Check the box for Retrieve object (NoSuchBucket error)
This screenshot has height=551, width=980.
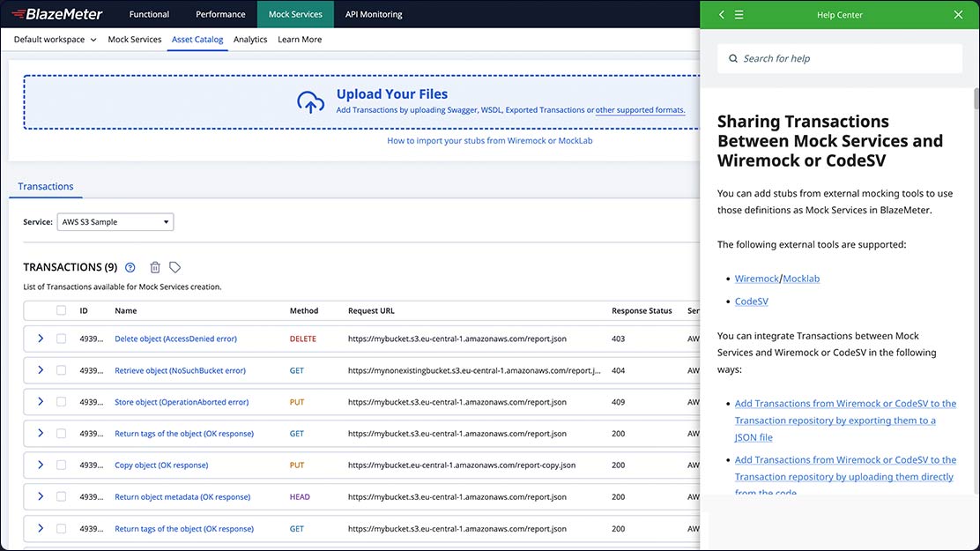[x=62, y=370]
